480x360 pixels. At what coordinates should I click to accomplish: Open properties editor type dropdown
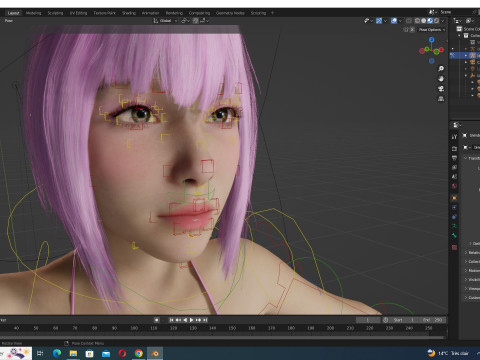point(457,125)
